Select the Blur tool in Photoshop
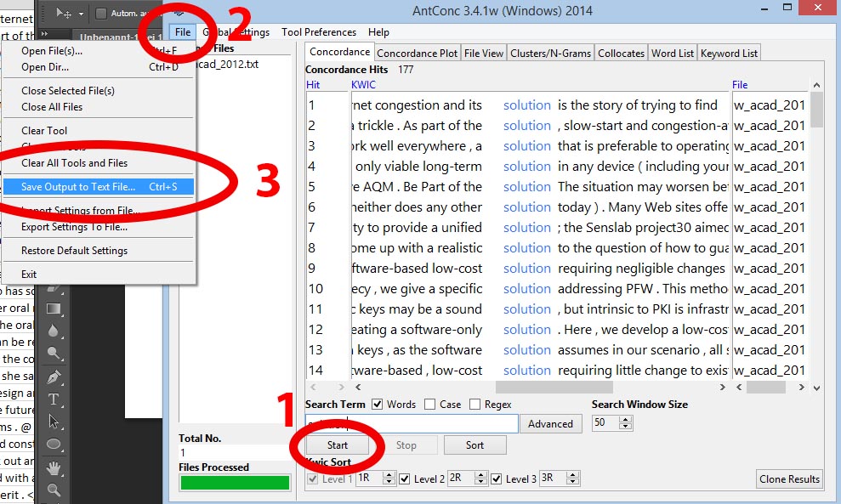The height and width of the screenshot is (504, 841). point(53,331)
